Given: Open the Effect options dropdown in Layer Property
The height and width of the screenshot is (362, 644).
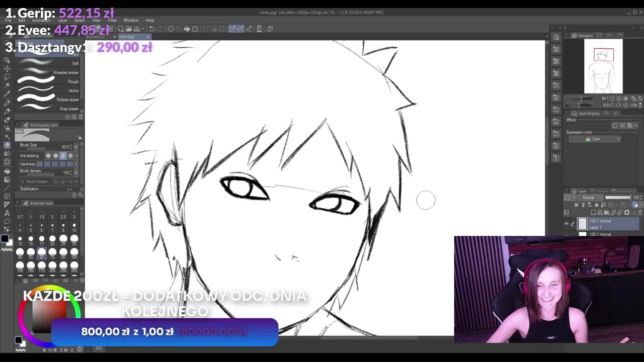Looking at the screenshot, I should (636, 126).
